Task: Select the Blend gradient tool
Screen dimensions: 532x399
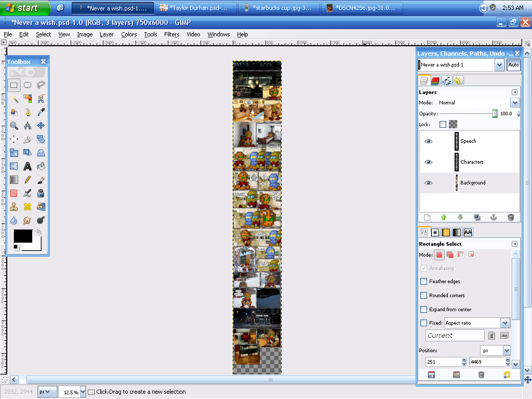Action: pyautogui.click(x=14, y=180)
